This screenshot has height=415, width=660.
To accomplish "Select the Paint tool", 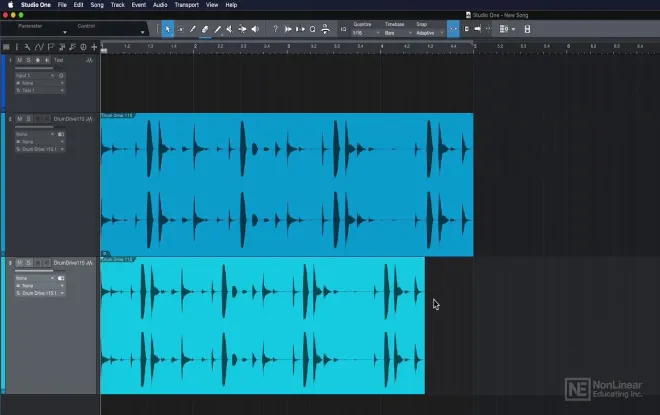I will [217, 29].
